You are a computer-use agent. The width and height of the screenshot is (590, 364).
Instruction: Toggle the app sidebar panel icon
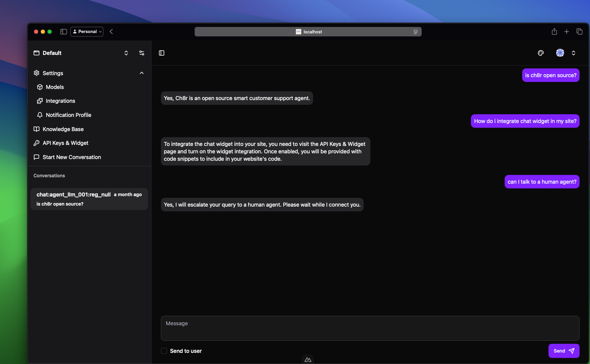coord(162,53)
